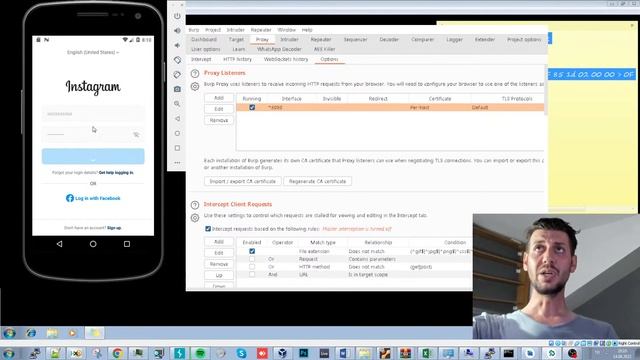This screenshot has width=640, height=360.
Task: Click the emulator sidebar back triangle icon
Action: [x=177, y=119]
